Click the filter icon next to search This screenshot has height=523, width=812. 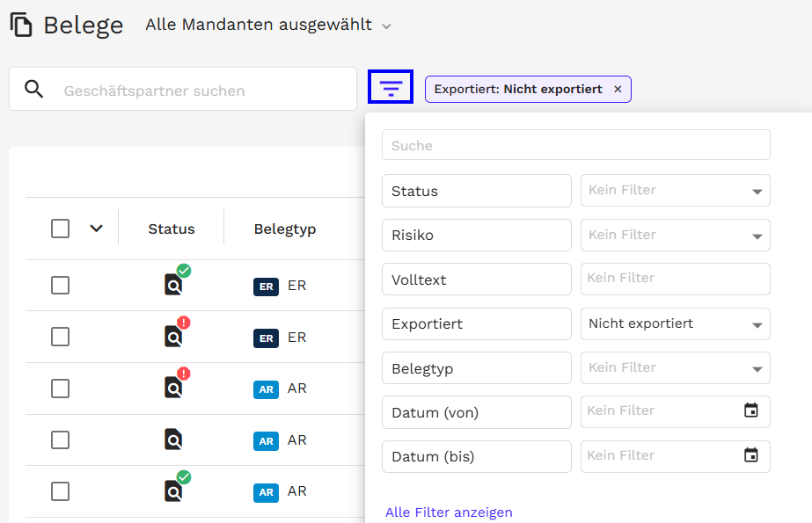pos(391,88)
